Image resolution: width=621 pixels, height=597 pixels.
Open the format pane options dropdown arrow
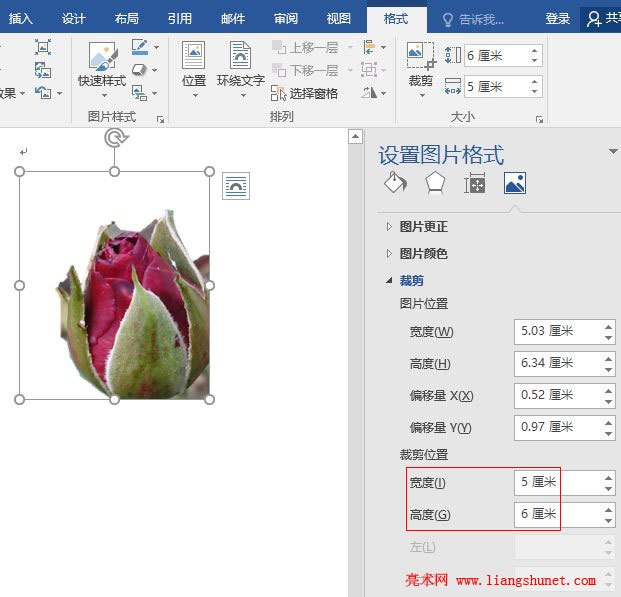pyautogui.click(x=612, y=152)
